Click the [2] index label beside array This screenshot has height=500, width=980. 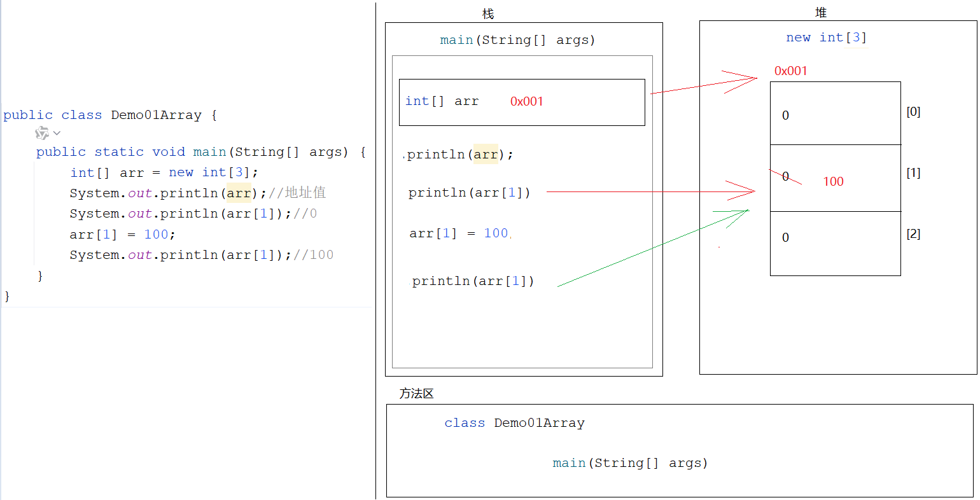(913, 234)
